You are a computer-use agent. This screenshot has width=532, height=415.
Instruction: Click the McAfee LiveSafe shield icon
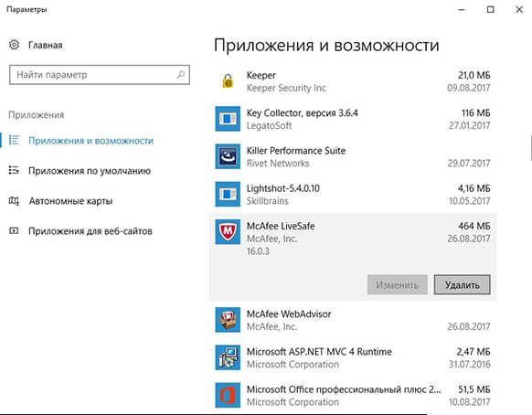[x=228, y=232]
